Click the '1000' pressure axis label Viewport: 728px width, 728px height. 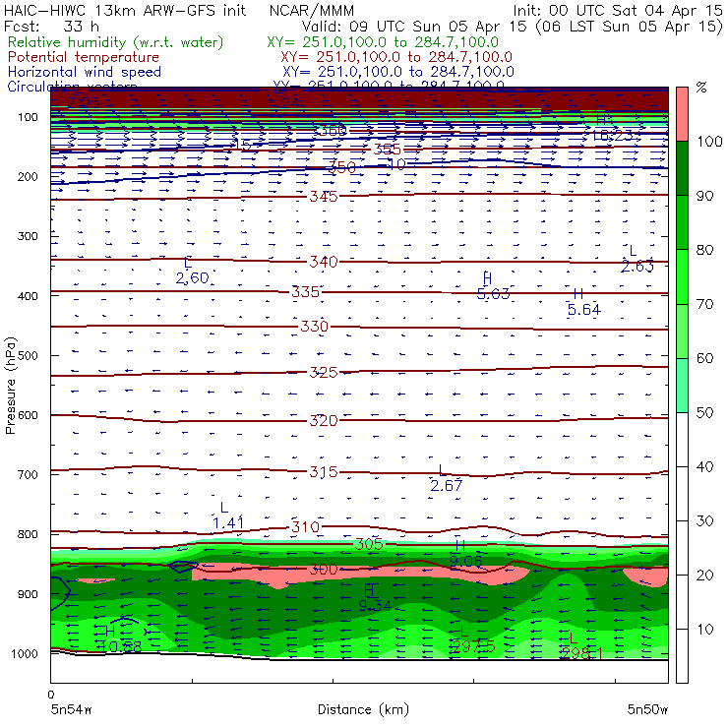(x=25, y=653)
